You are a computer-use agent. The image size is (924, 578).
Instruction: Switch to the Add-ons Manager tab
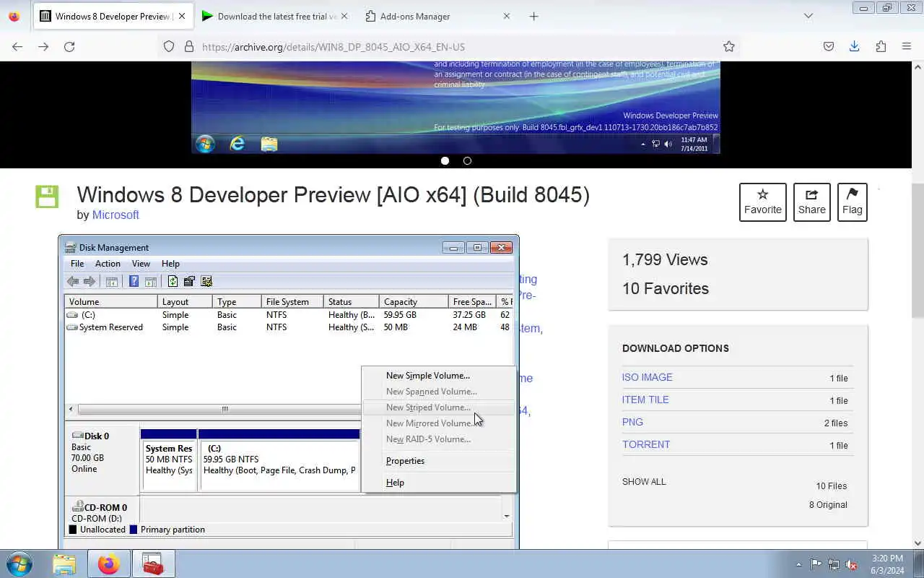click(437, 16)
